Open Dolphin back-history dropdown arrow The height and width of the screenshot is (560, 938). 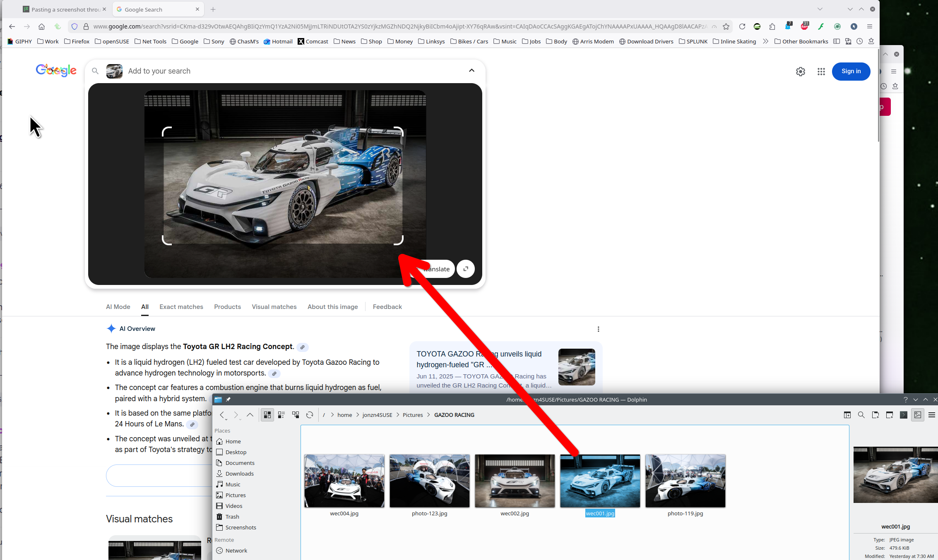(226, 419)
